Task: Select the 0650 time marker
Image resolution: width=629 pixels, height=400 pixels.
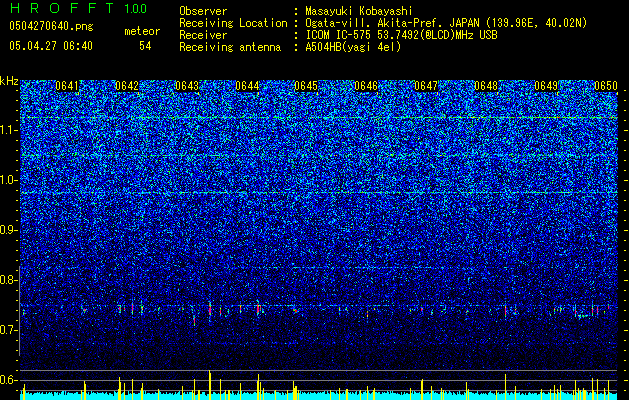Action: (x=606, y=86)
